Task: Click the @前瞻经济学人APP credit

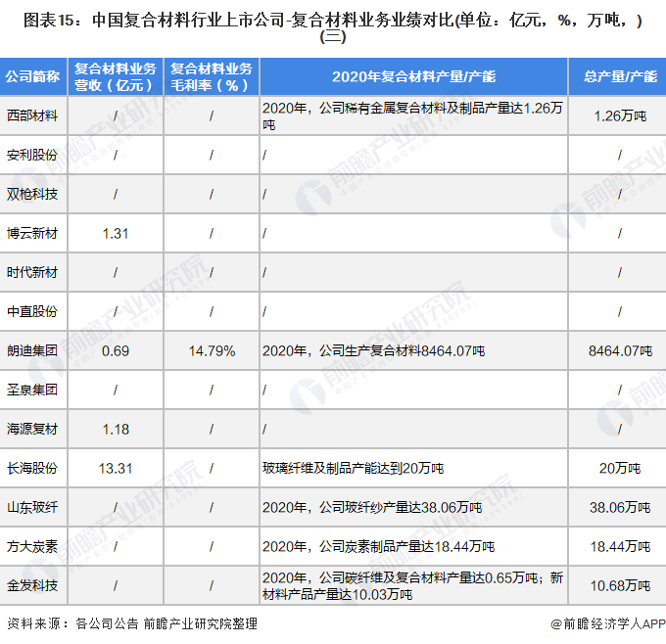Action: pos(608,623)
